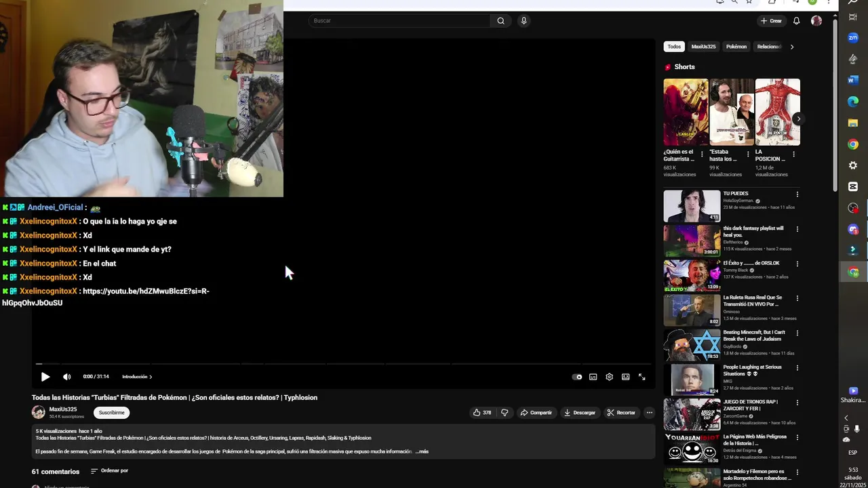Screen dimensions: 868x488
Task: Click the Buscar search field
Action: coord(400,20)
